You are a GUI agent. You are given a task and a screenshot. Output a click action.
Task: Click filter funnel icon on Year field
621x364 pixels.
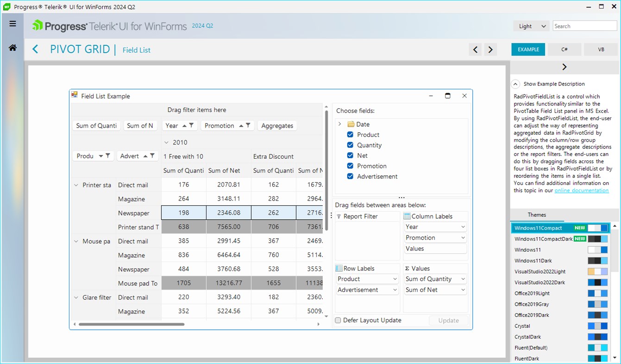191,125
